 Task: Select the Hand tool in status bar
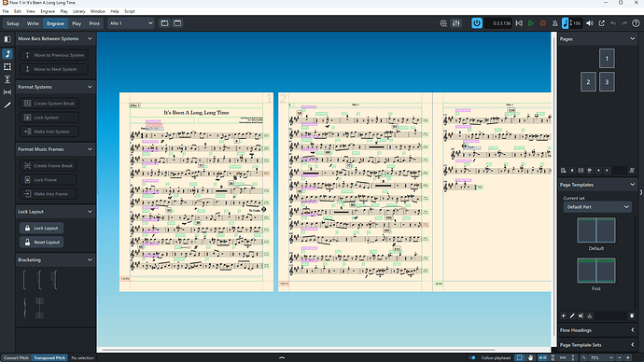click(x=531, y=358)
